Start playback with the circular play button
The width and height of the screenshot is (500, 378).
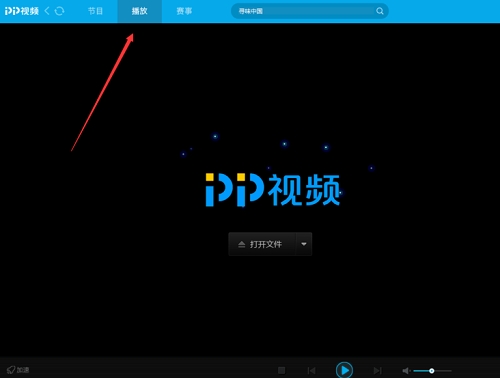[x=344, y=370]
